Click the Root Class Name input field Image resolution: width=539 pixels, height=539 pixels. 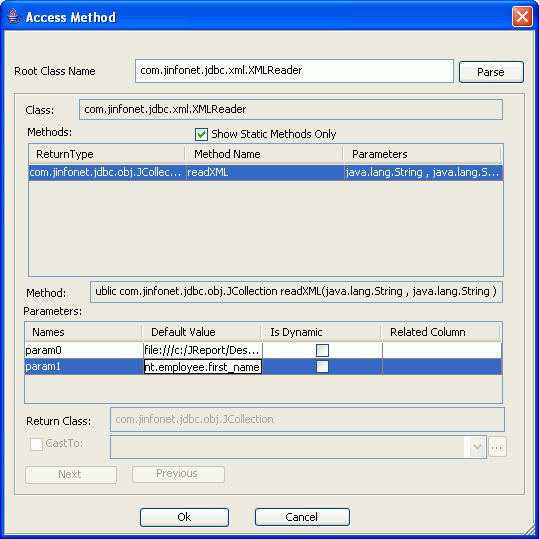pos(294,71)
